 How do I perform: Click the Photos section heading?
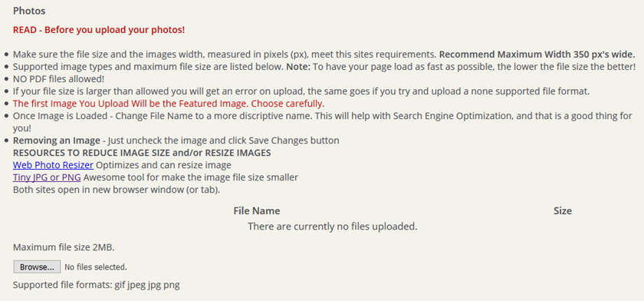29,11
